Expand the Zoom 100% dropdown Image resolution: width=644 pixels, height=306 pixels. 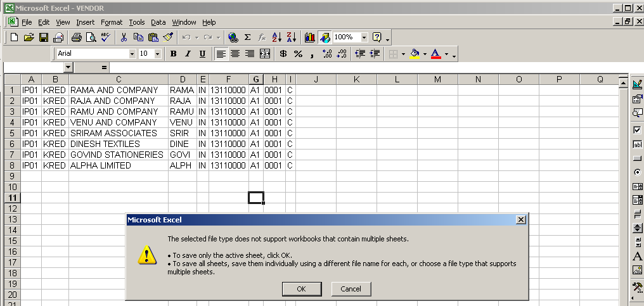[364, 37]
